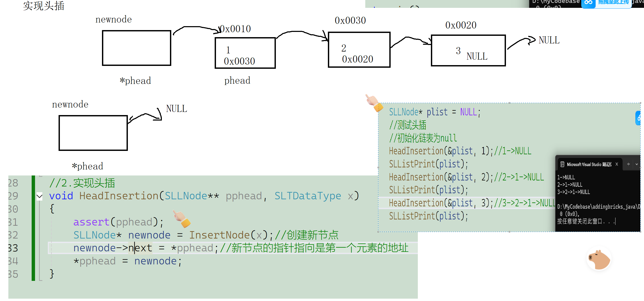Close the Microsoft Visual Studio debug tab
The image size is (644, 301).
tap(617, 164)
